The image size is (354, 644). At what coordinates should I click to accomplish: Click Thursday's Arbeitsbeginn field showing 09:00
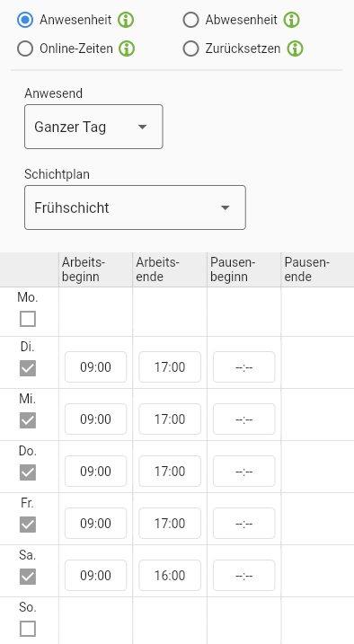95,471
